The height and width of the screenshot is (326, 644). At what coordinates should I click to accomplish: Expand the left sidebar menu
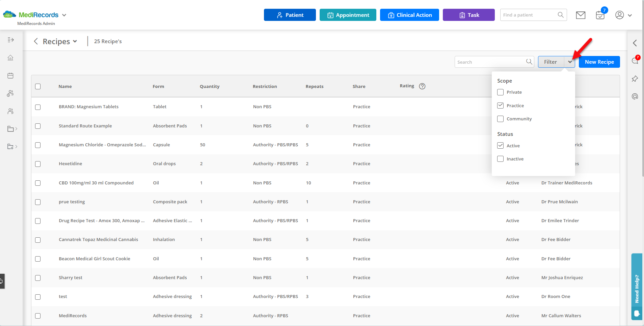coord(11,40)
